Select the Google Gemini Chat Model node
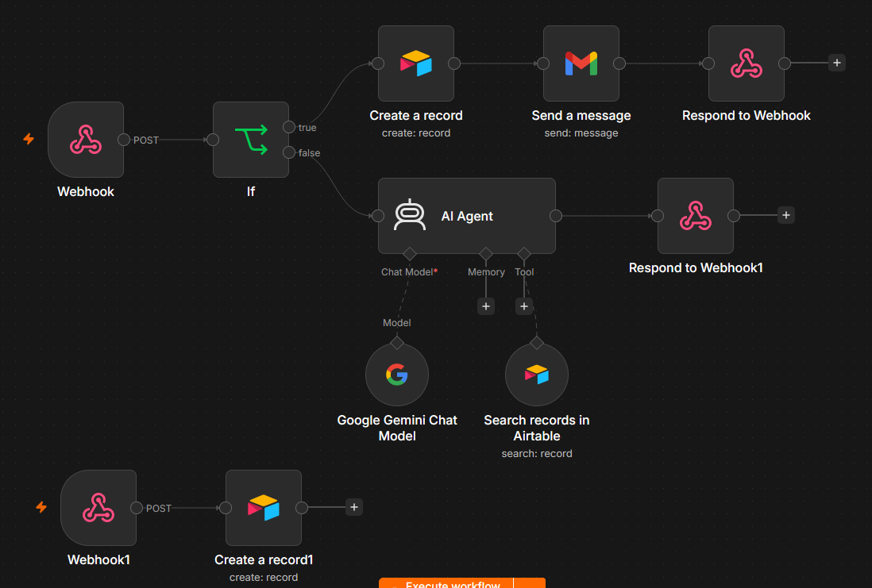This screenshot has height=588, width=872. coord(397,375)
